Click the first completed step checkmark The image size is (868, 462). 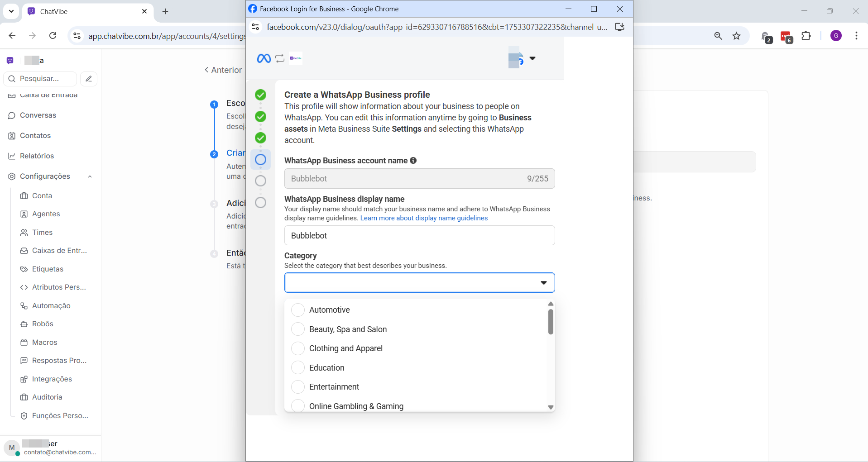(x=260, y=95)
